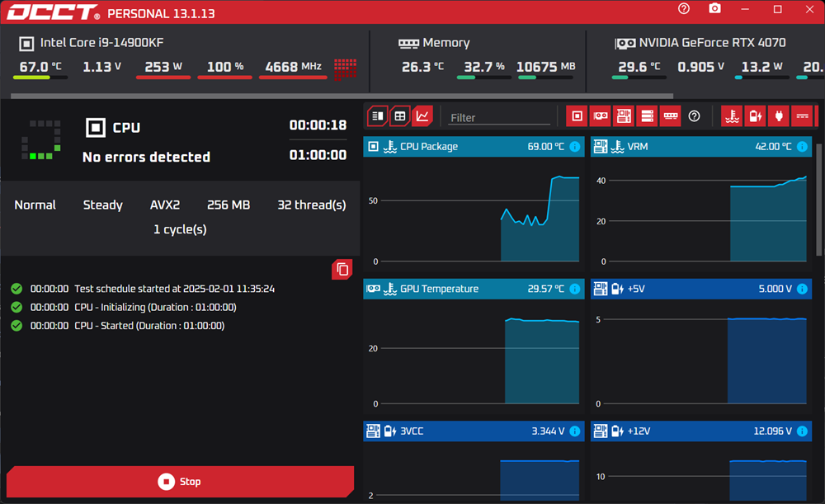
Task: Switch to graph view layout
Action: point(422,116)
